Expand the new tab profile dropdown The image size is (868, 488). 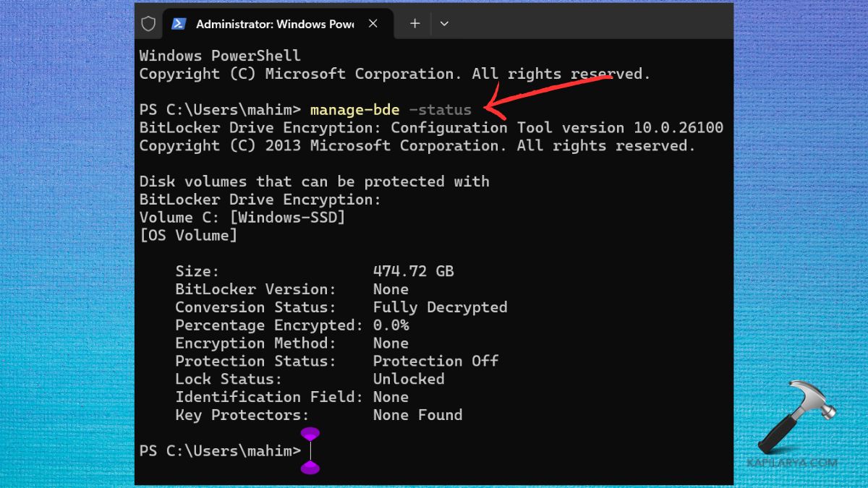(444, 24)
